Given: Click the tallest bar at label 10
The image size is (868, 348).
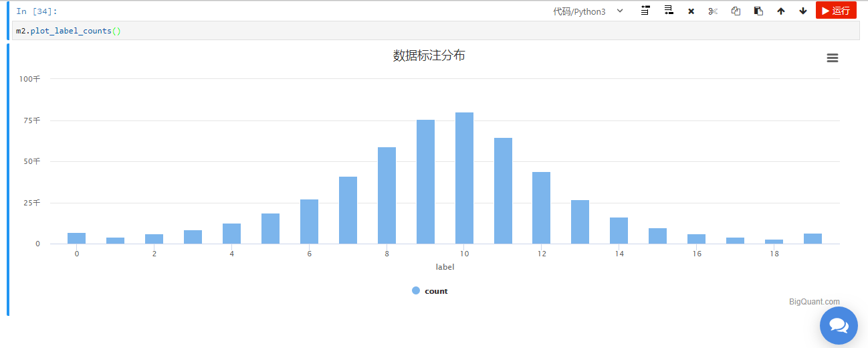Looking at the screenshot, I should point(464,178).
